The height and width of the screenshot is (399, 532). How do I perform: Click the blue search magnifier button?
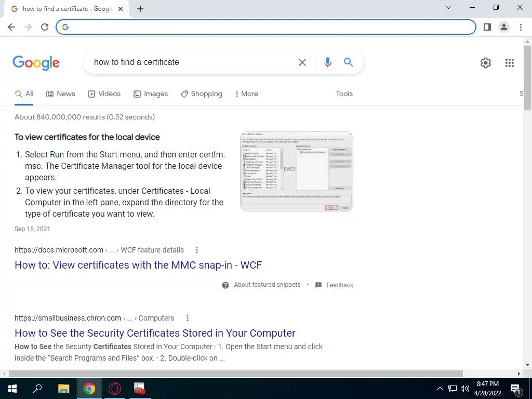[x=348, y=62]
